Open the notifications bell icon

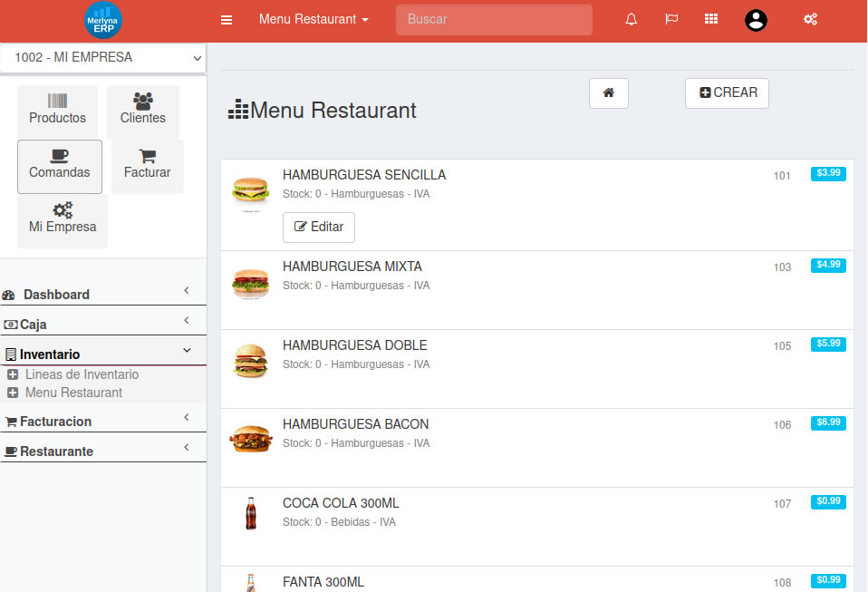coord(631,18)
